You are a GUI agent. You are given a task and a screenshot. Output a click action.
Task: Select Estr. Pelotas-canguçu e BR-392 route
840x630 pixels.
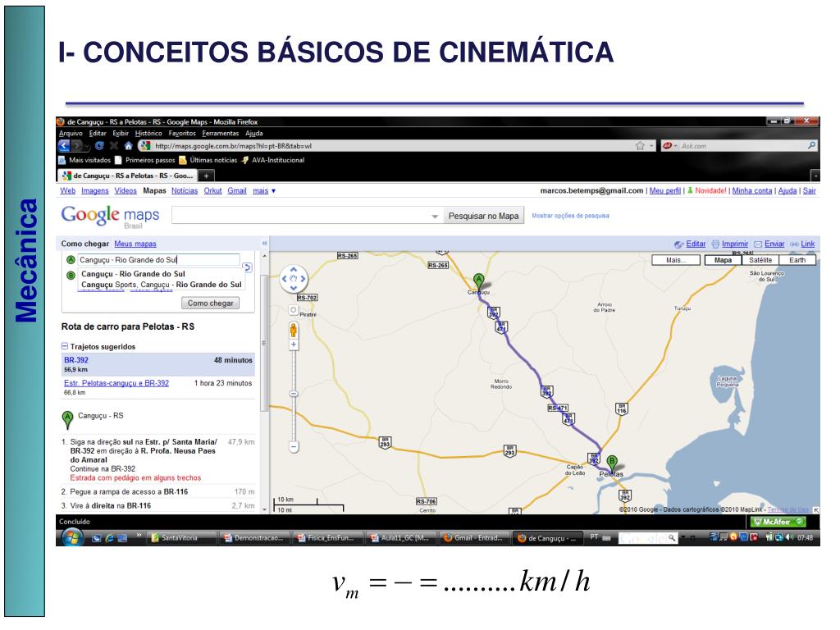(x=116, y=383)
